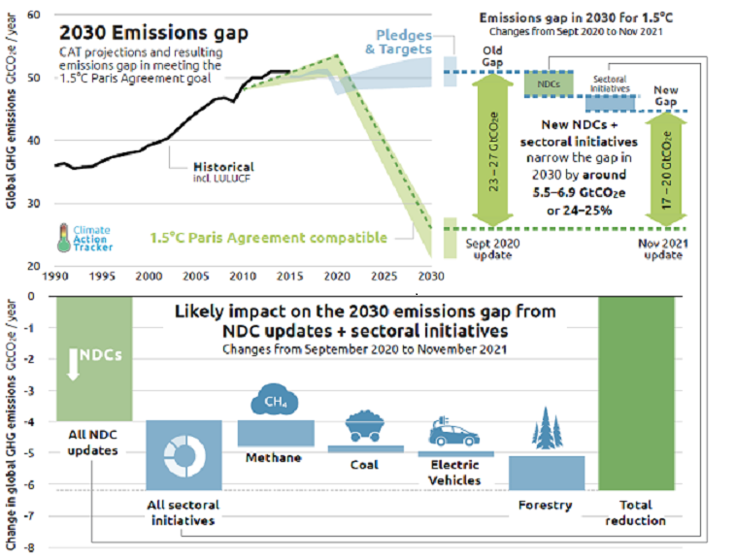Click the blue Forestry bar
This screenshot has height=560, width=736.
coord(546,473)
